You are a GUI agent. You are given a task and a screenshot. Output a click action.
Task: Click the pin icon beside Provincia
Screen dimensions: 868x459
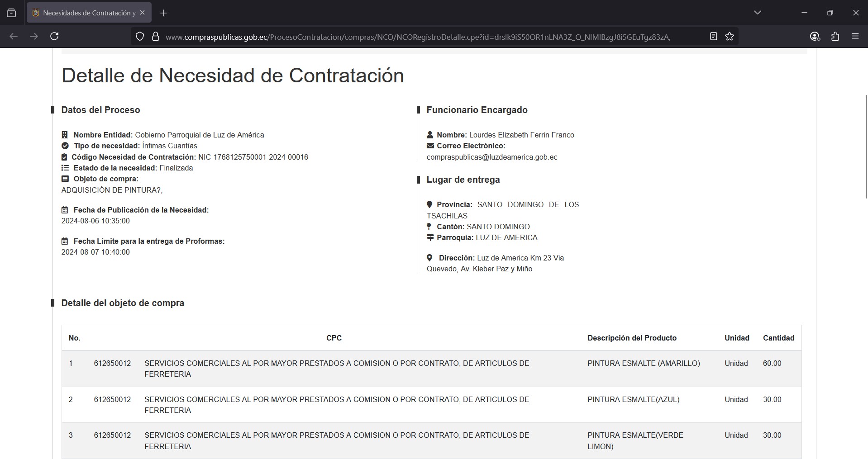pyautogui.click(x=429, y=204)
